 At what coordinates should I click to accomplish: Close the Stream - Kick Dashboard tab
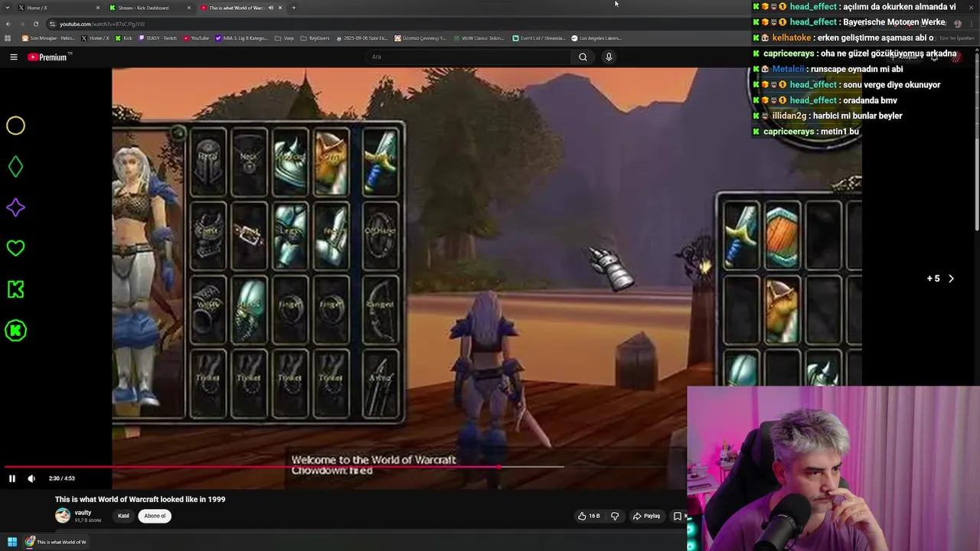click(189, 8)
